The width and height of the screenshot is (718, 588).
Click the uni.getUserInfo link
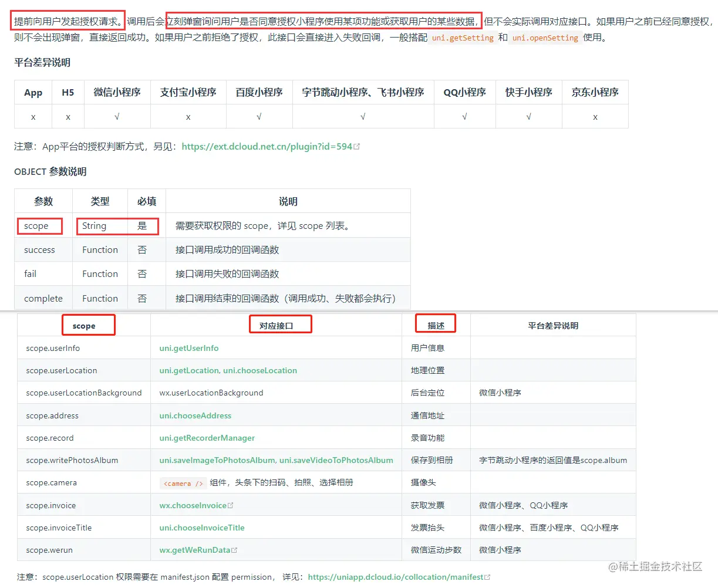(x=189, y=348)
